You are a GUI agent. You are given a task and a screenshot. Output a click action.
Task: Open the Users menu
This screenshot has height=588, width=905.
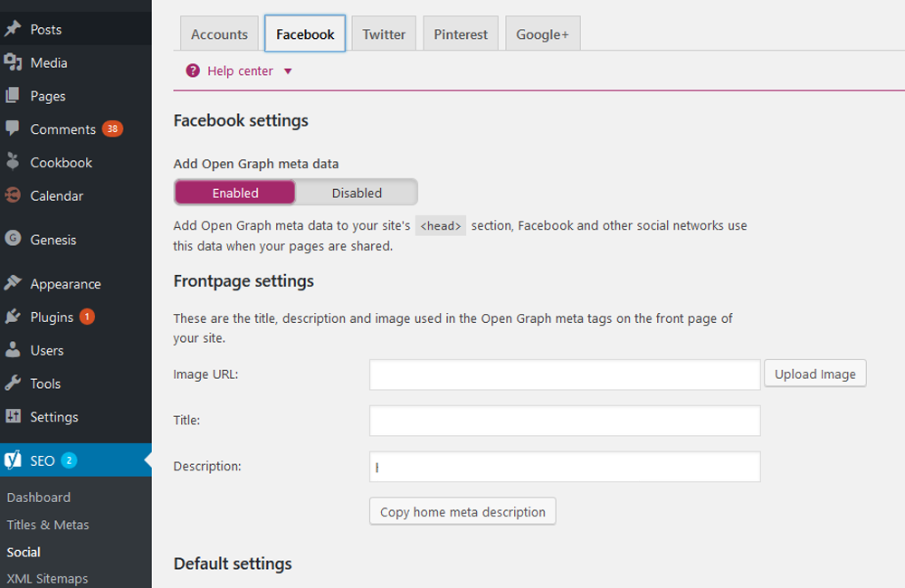pos(76,350)
